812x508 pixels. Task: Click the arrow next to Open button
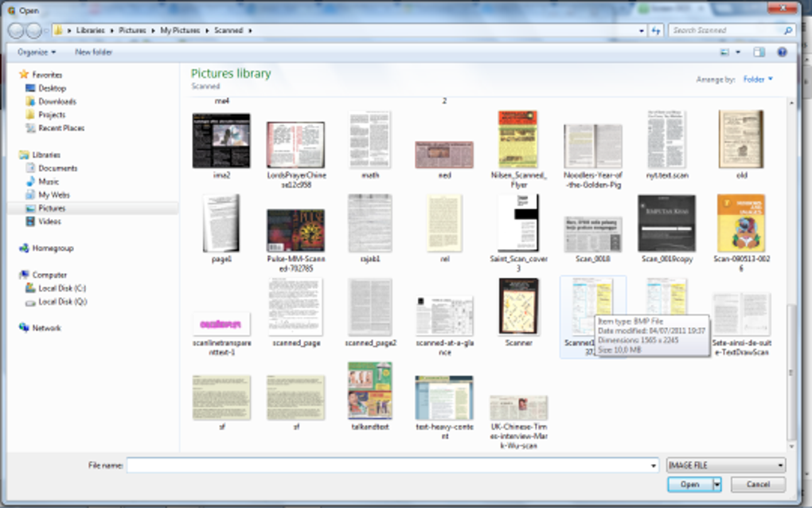coord(717,485)
